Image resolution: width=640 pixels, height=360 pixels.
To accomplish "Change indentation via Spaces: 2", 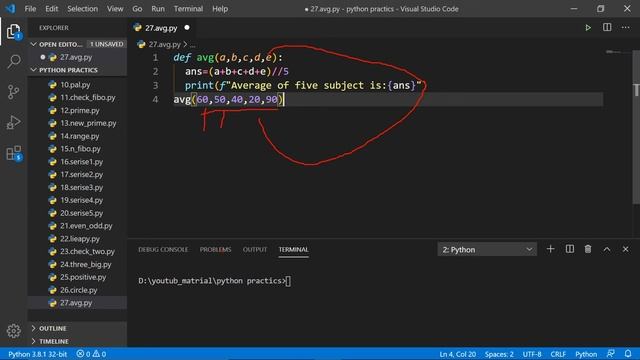I will pos(499,354).
